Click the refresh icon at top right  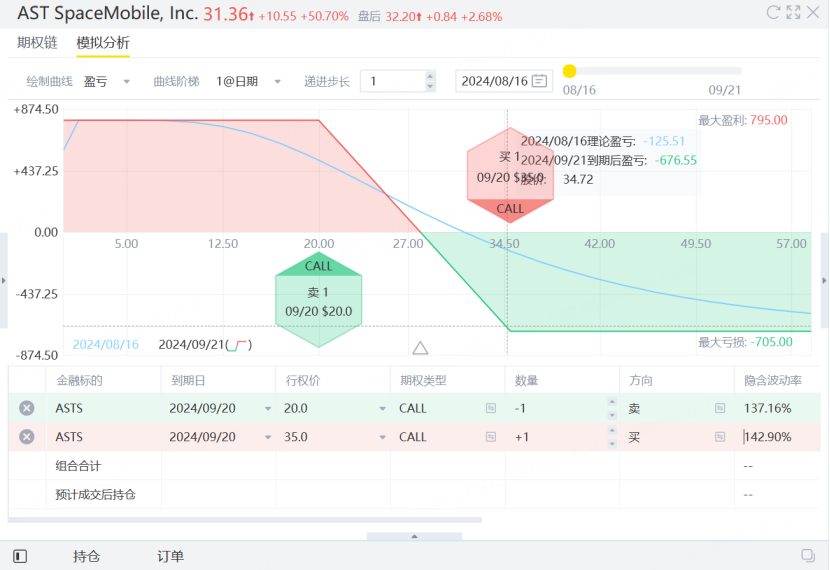coord(773,13)
